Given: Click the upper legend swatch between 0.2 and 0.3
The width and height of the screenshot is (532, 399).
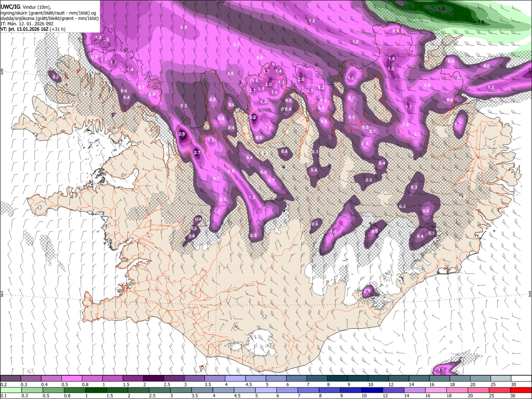Looking at the screenshot, I should click(x=10, y=379).
